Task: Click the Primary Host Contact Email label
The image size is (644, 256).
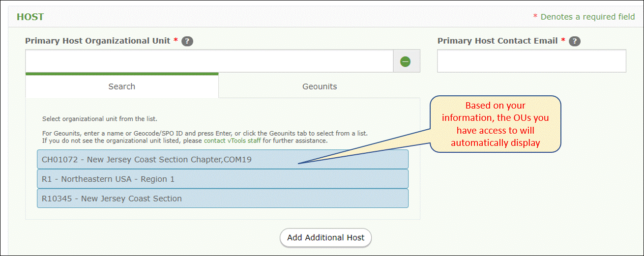Action: point(498,41)
